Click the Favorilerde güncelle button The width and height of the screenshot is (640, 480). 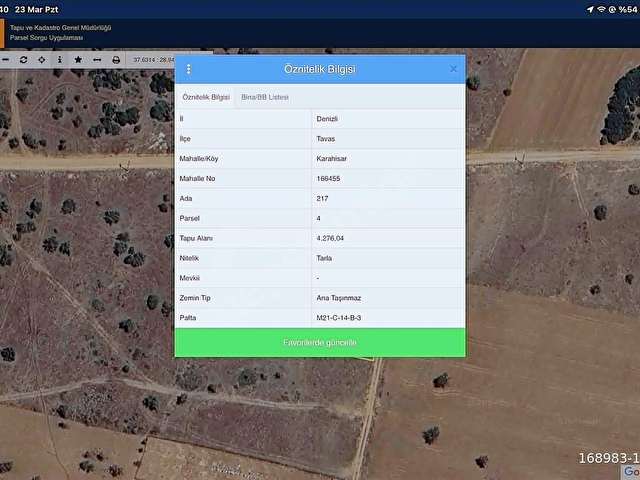pyautogui.click(x=320, y=342)
